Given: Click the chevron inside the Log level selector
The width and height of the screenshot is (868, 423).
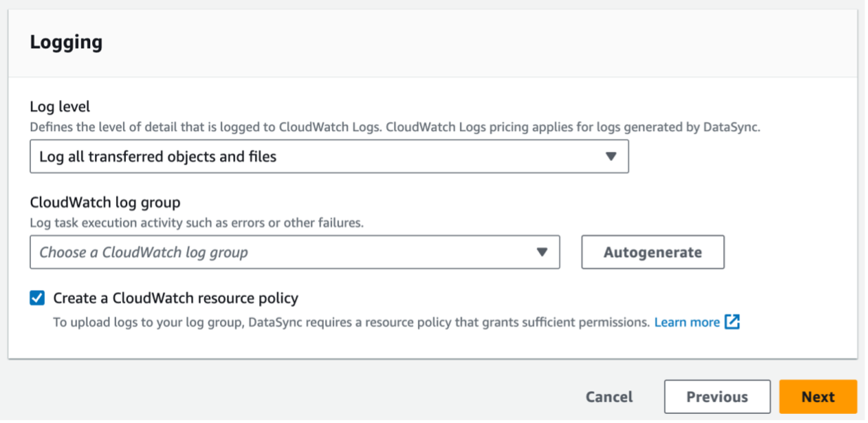Looking at the screenshot, I should [x=611, y=156].
